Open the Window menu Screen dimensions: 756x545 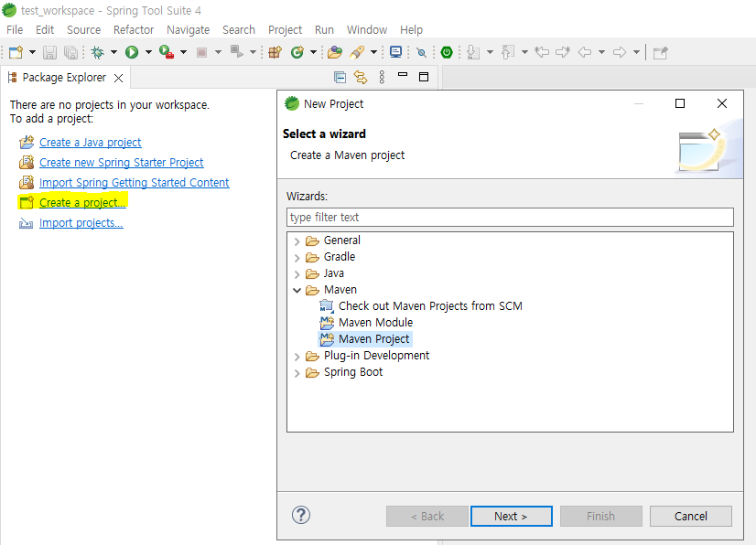click(x=367, y=30)
